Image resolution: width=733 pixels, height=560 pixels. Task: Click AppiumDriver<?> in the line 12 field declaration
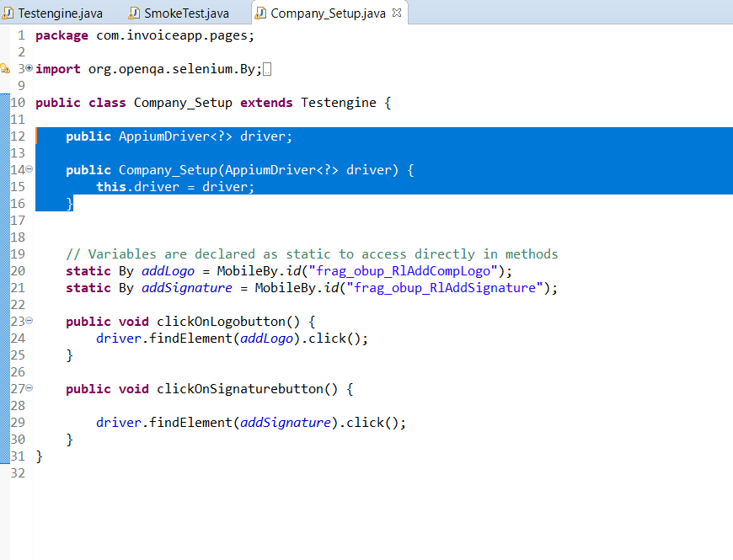(175, 136)
